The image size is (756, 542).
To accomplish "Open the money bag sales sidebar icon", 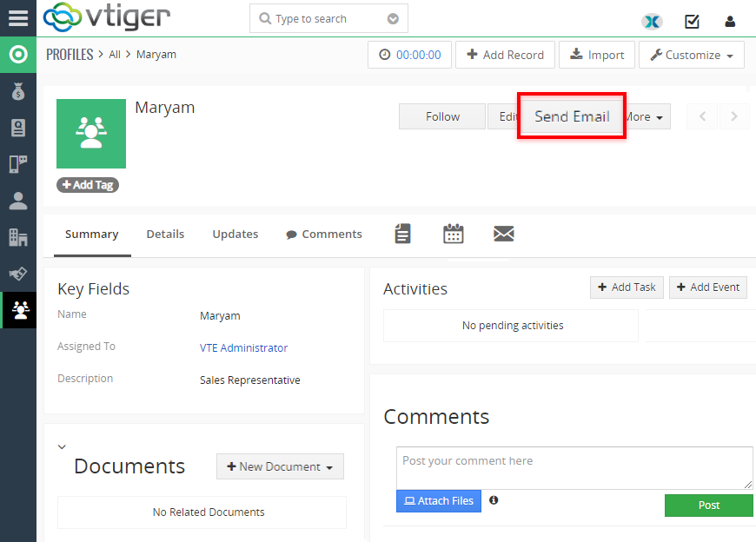I will click(18, 91).
